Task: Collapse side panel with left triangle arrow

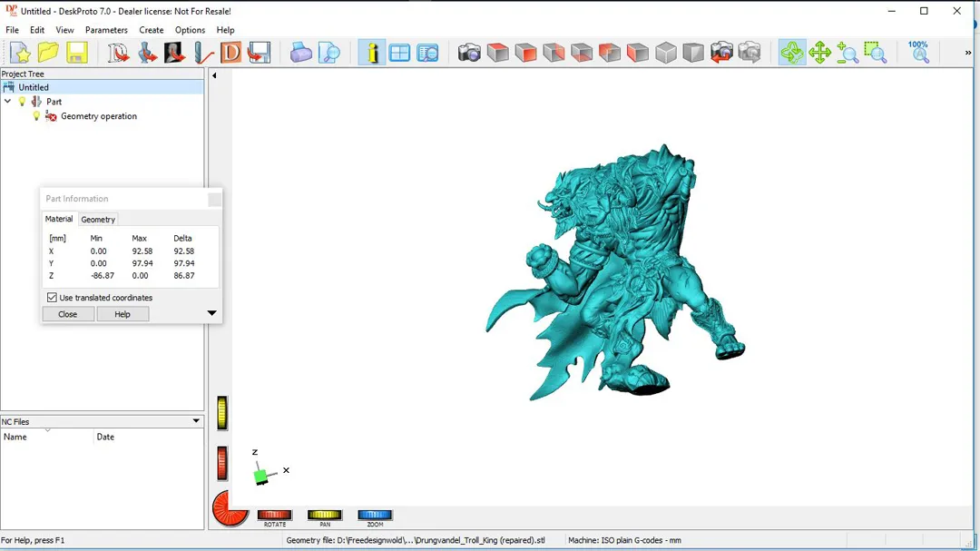Action: (x=214, y=75)
